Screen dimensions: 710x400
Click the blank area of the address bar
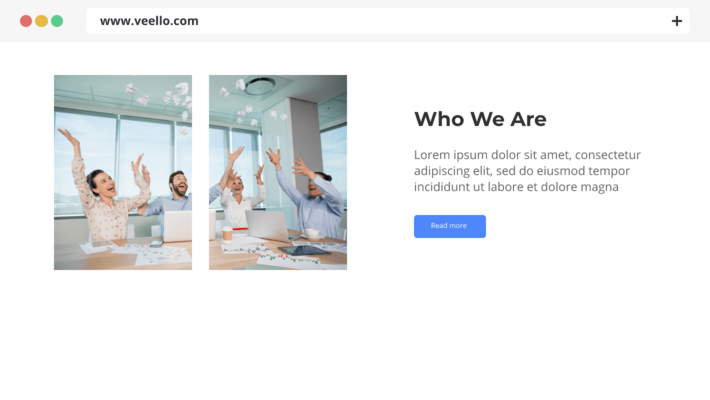(430, 21)
